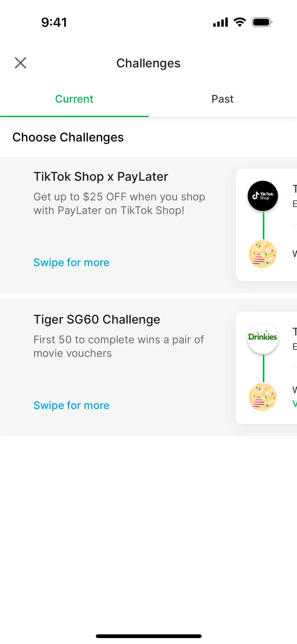This screenshot has width=297, height=644.
Task: Tap the green progress line below the TikTok Shop logo
Action: (x=263, y=225)
